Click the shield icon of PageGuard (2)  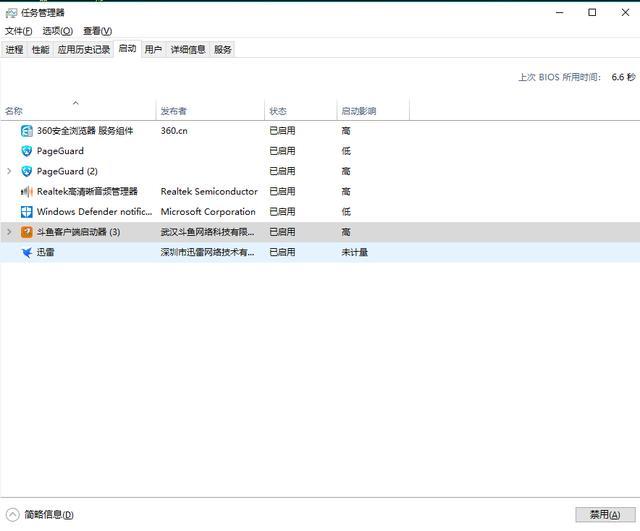27,171
